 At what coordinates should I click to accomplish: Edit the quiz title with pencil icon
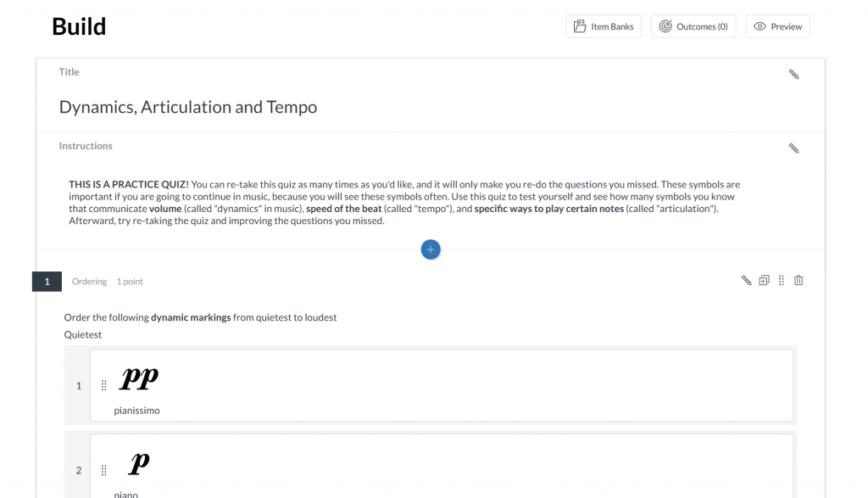point(793,74)
